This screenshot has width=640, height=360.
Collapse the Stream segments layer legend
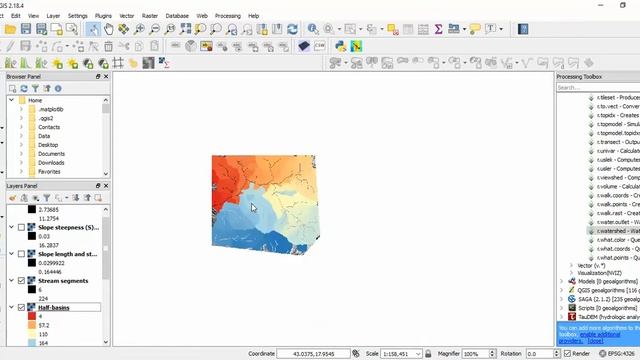point(11,281)
